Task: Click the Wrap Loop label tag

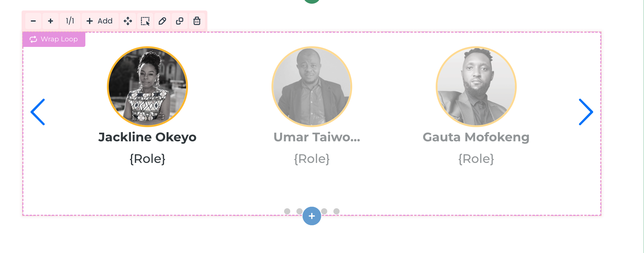Action: tap(54, 39)
